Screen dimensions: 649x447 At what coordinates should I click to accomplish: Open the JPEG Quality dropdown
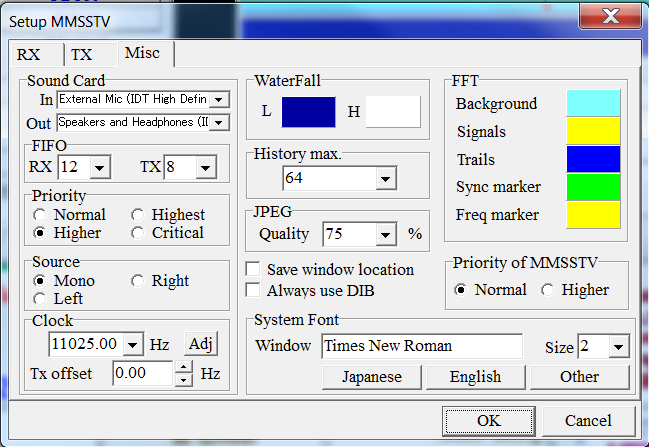385,235
